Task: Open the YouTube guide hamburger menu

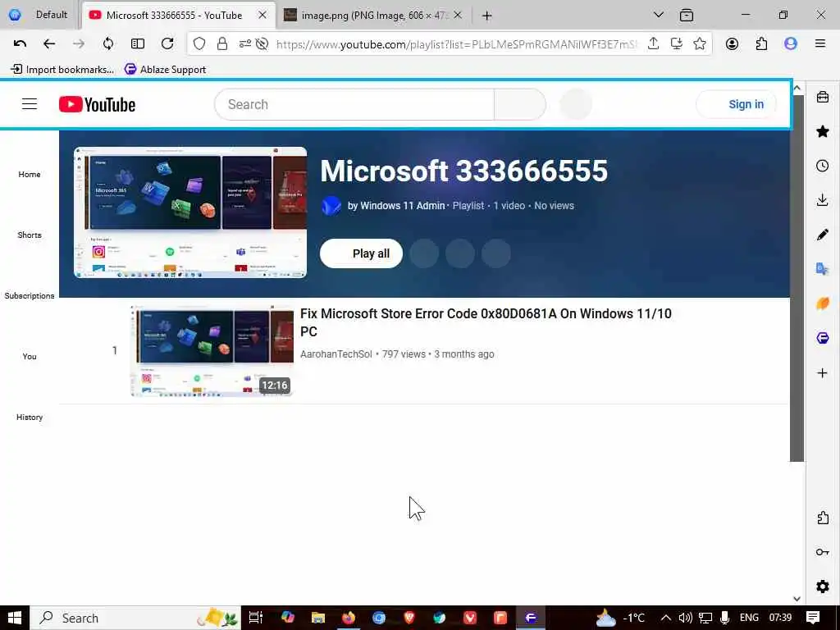Action: coord(30,104)
